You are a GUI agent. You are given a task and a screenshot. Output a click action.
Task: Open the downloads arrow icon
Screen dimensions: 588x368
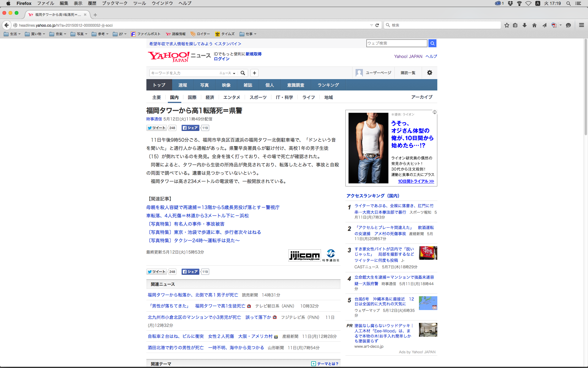[x=525, y=25]
